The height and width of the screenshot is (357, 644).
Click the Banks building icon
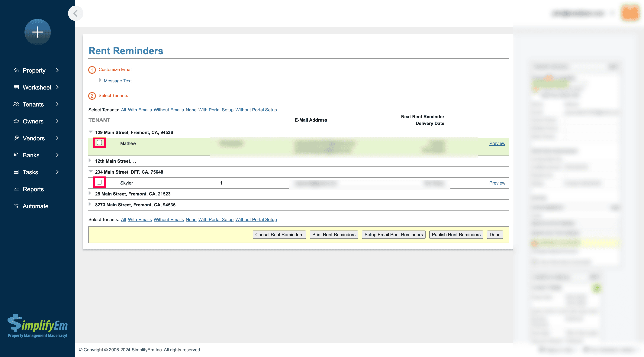pos(16,155)
